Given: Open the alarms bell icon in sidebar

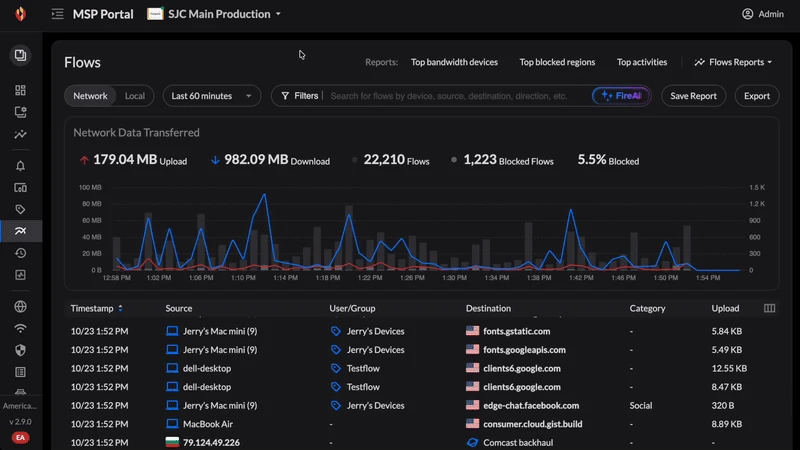Looking at the screenshot, I should point(20,166).
